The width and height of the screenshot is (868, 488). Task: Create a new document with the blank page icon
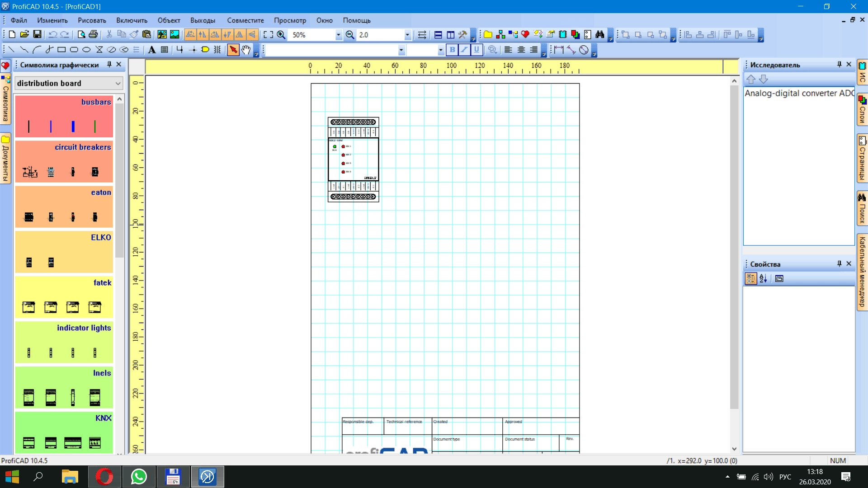coord(12,35)
